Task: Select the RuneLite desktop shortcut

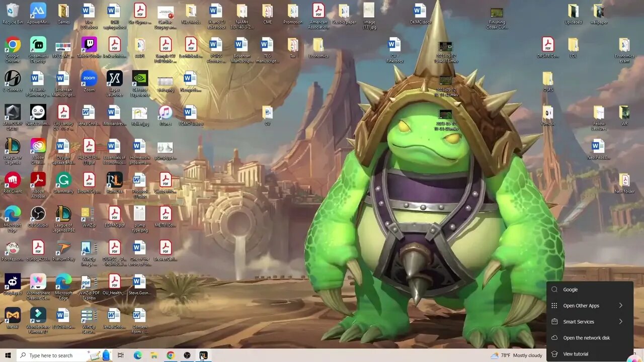Action: 114,183
